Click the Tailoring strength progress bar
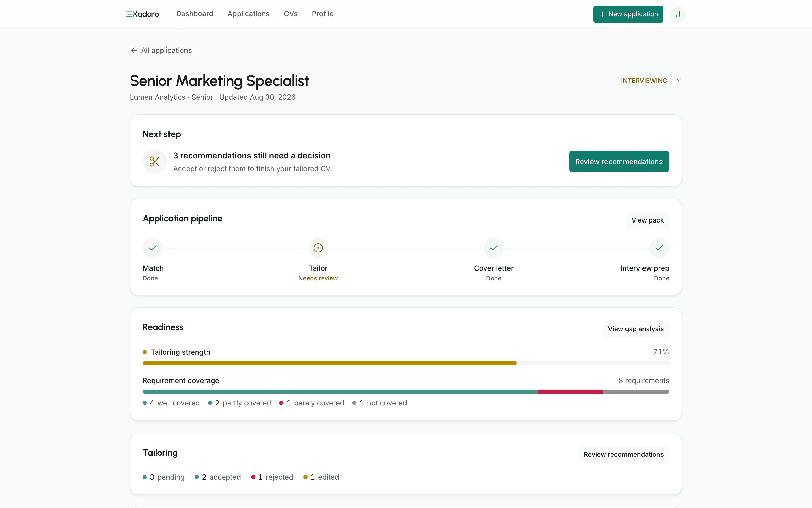 (406, 363)
